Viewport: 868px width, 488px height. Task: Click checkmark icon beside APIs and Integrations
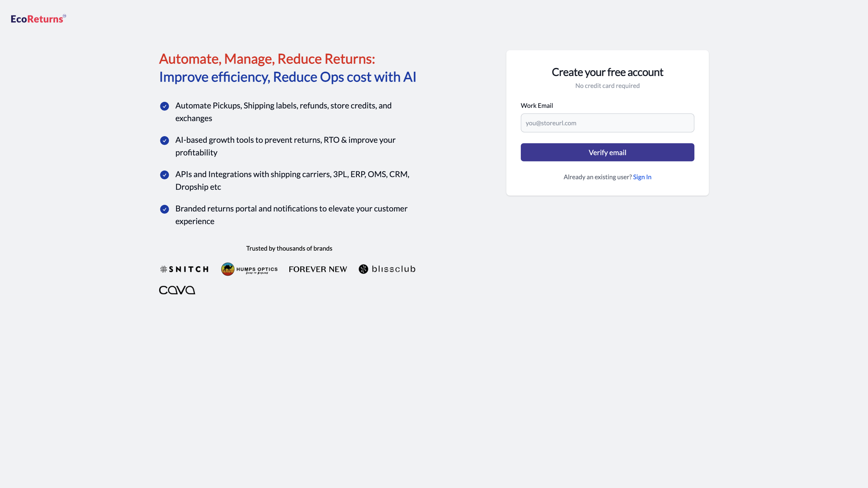click(165, 175)
